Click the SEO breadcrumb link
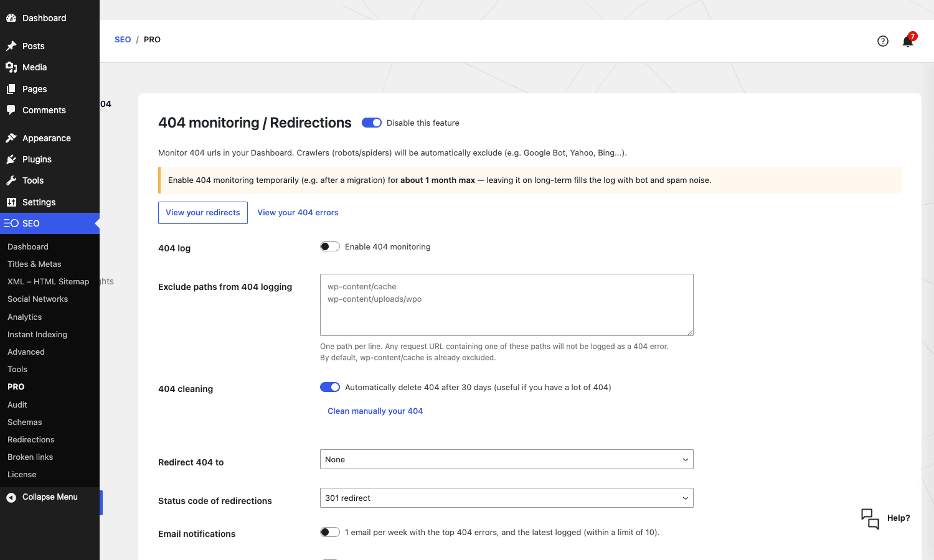The image size is (934, 560). (x=123, y=40)
